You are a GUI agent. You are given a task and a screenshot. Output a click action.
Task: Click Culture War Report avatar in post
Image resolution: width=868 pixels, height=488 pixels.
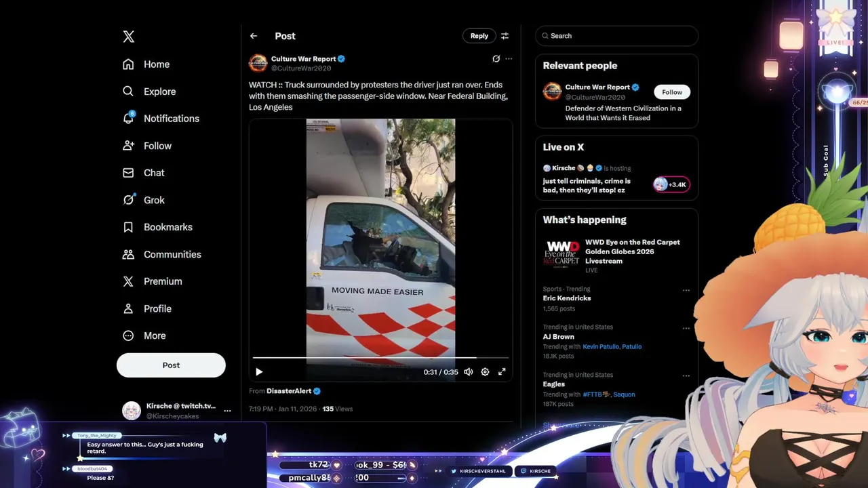[x=258, y=63]
